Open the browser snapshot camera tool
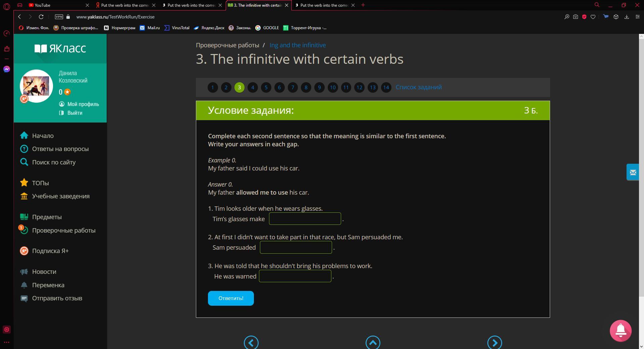The width and height of the screenshot is (644, 349). (x=576, y=17)
